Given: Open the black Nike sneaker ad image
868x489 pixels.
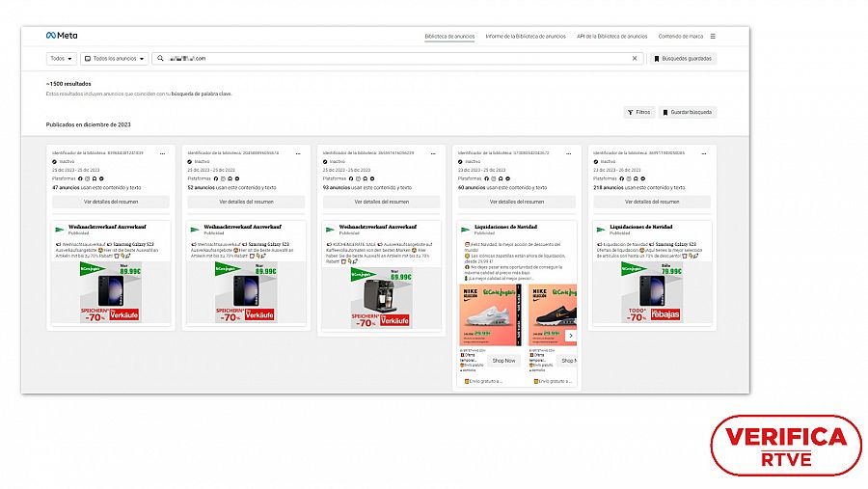Looking at the screenshot, I should (x=553, y=315).
